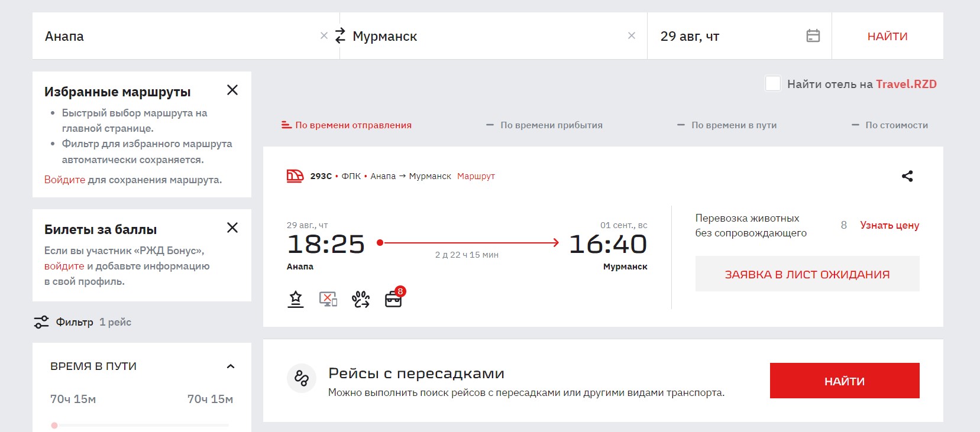Open the Travel.RZD link
Image resolution: width=980 pixels, height=432 pixels.
(906, 84)
